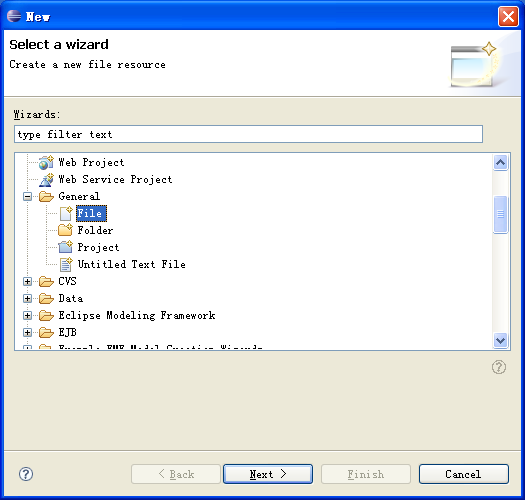
Task: Go to the Next wizard page
Action: (x=268, y=474)
